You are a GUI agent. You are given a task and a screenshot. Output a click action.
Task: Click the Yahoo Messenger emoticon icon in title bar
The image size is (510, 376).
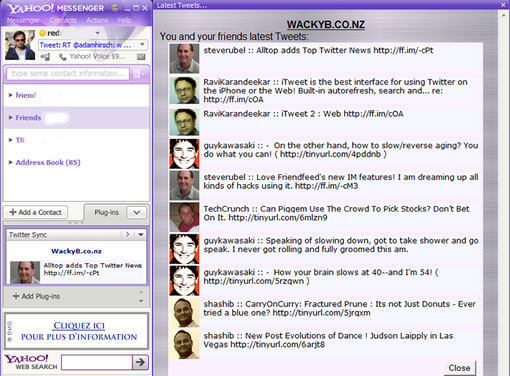pos(115,8)
